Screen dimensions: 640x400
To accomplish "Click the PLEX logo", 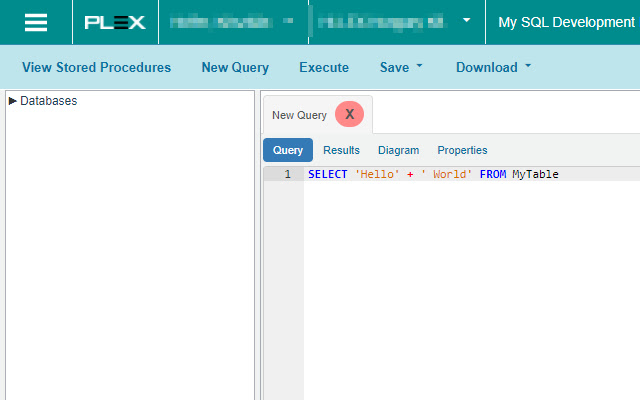I will tap(115, 22).
